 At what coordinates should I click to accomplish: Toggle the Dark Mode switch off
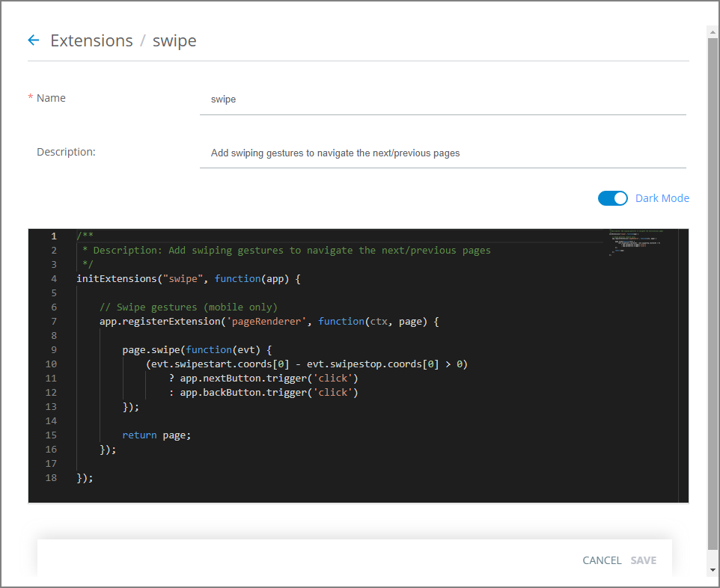[x=612, y=198]
